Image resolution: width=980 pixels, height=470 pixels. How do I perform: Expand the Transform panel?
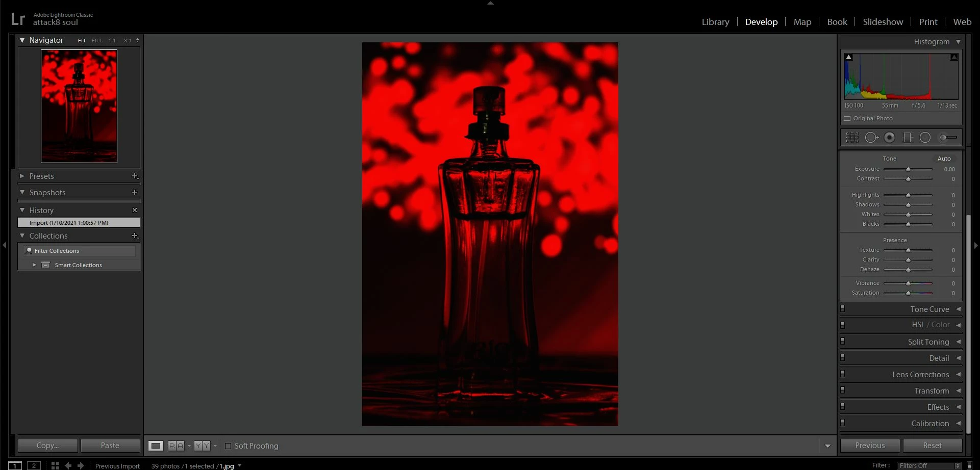point(958,390)
